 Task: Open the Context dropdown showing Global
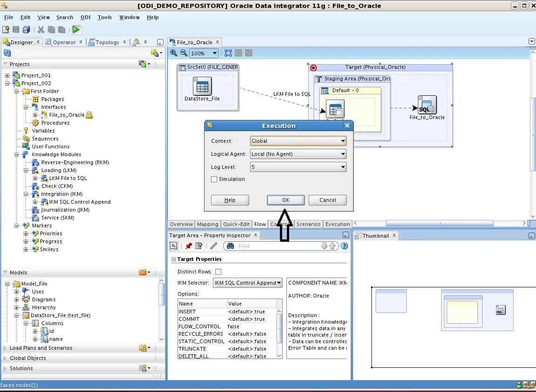298,141
